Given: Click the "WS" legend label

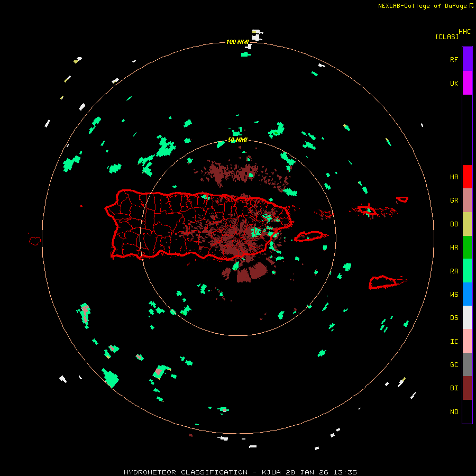Looking at the screenshot, I should point(454,295).
